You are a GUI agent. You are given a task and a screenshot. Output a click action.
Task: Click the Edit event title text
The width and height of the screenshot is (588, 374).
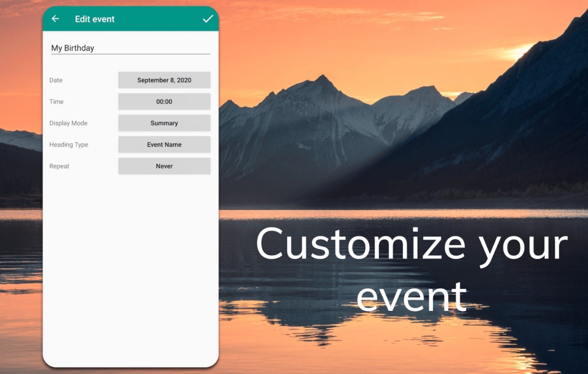tap(95, 19)
